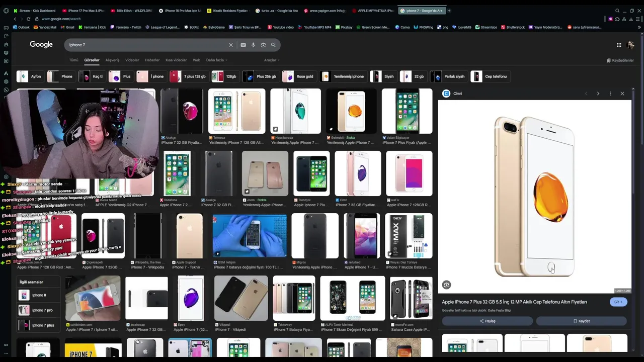Apply the Parlak siyah filter chip

448,76
